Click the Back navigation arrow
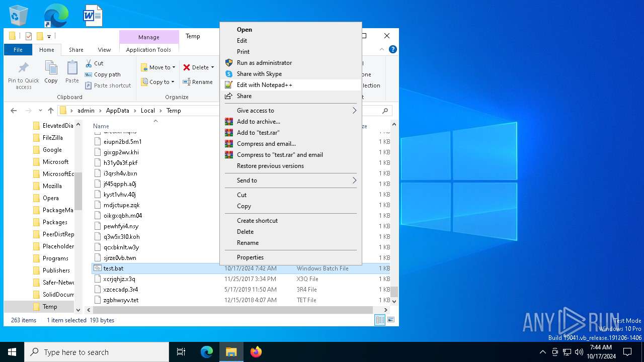Viewport: 644px width, 362px height. point(14,111)
